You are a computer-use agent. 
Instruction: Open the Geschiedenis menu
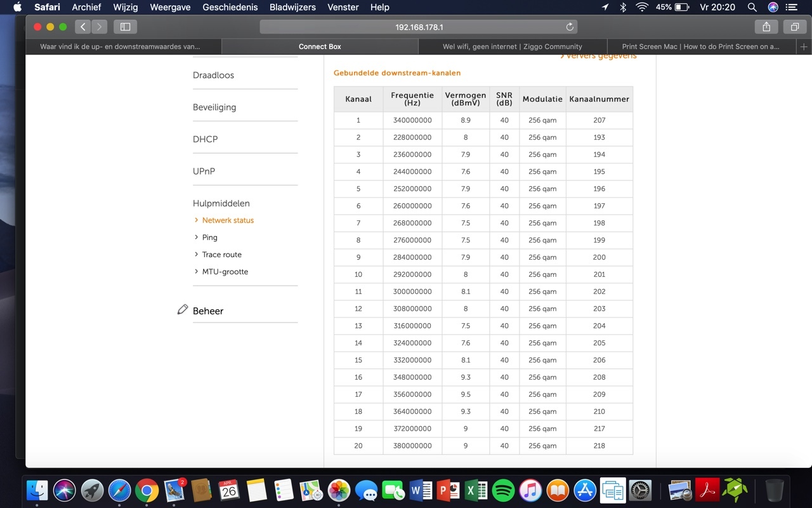pyautogui.click(x=230, y=7)
